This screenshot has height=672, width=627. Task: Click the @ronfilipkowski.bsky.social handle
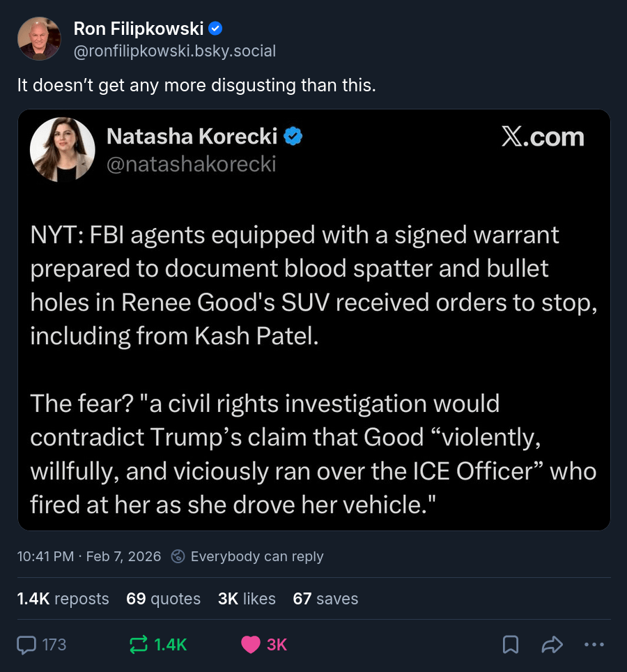[175, 51]
